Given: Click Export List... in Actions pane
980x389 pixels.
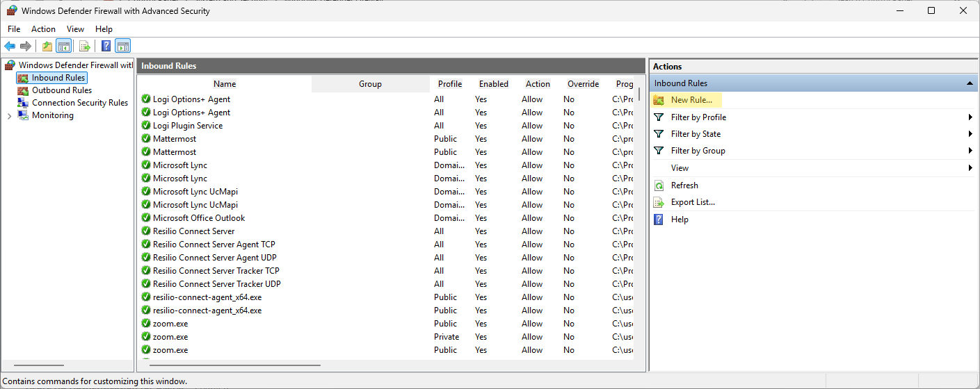Looking at the screenshot, I should pos(692,202).
